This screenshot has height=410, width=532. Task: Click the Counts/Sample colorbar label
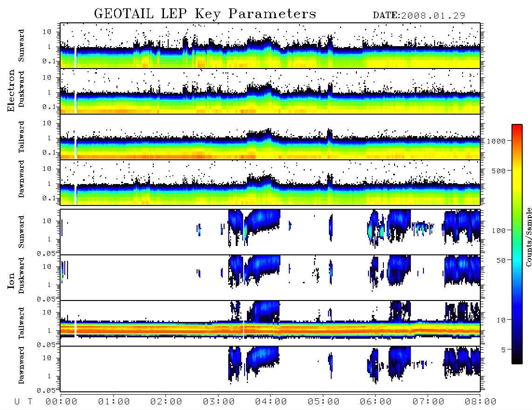point(528,237)
